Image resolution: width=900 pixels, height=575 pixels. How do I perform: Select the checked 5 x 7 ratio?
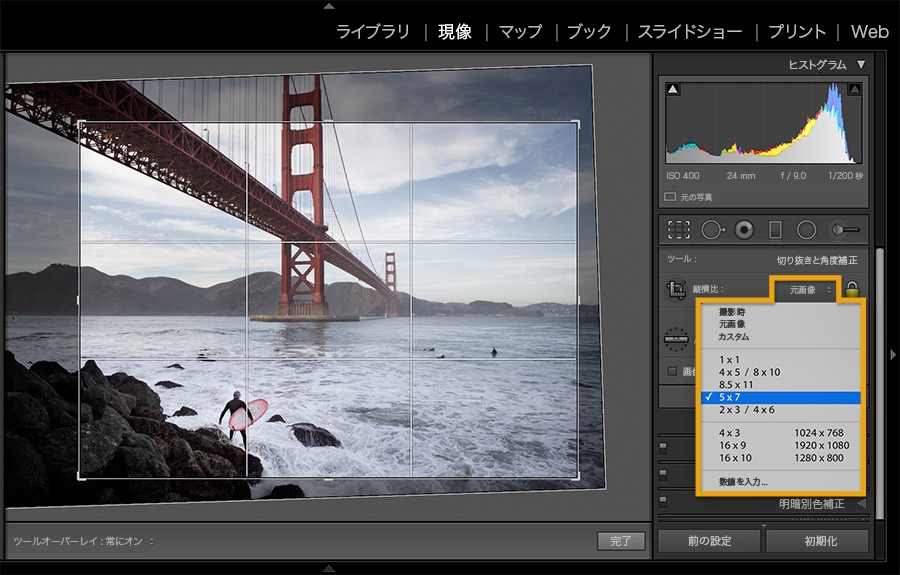pyautogui.click(x=781, y=398)
